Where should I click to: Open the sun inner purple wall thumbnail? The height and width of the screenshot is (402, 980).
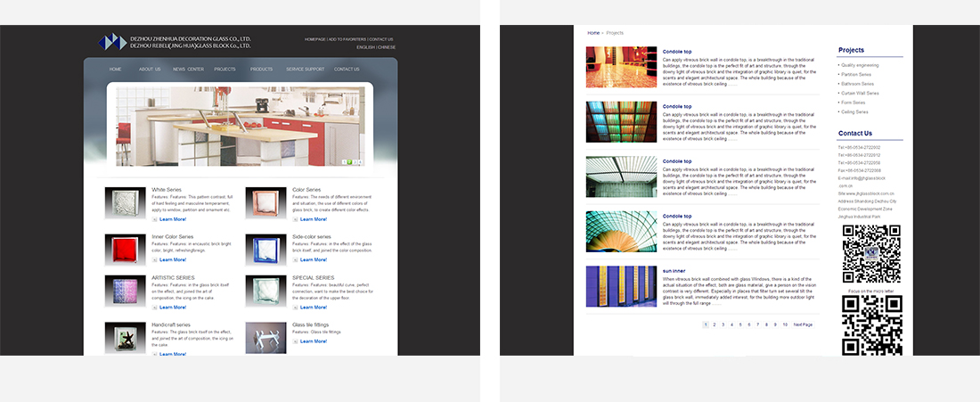point(621,286)
